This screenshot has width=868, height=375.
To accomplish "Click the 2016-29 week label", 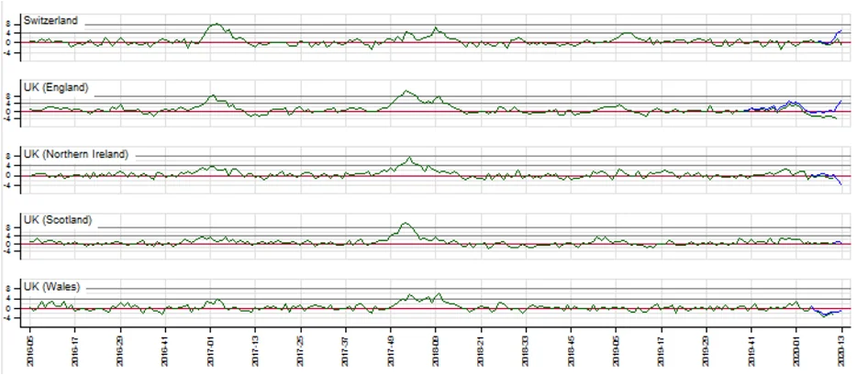I will (x=120, y=350).
